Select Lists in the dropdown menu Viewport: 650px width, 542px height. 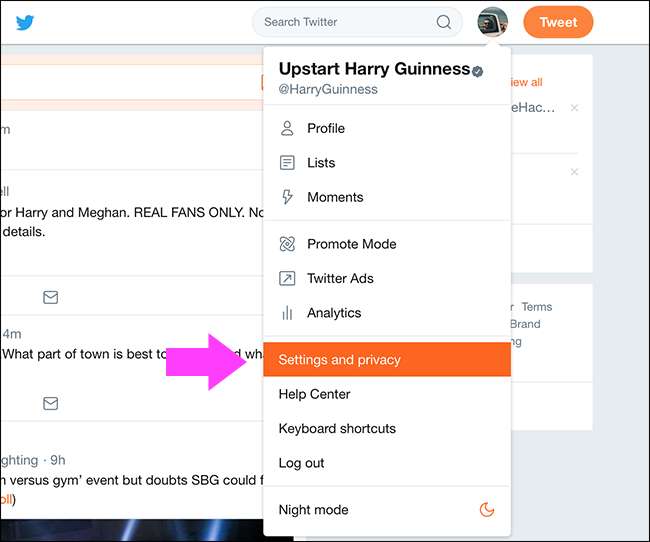pos(321,163)
